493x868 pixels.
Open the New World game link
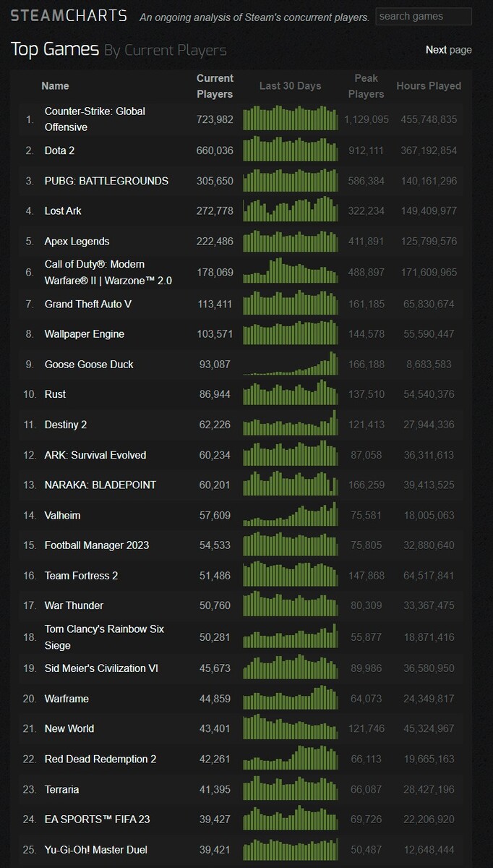(69, 728)
